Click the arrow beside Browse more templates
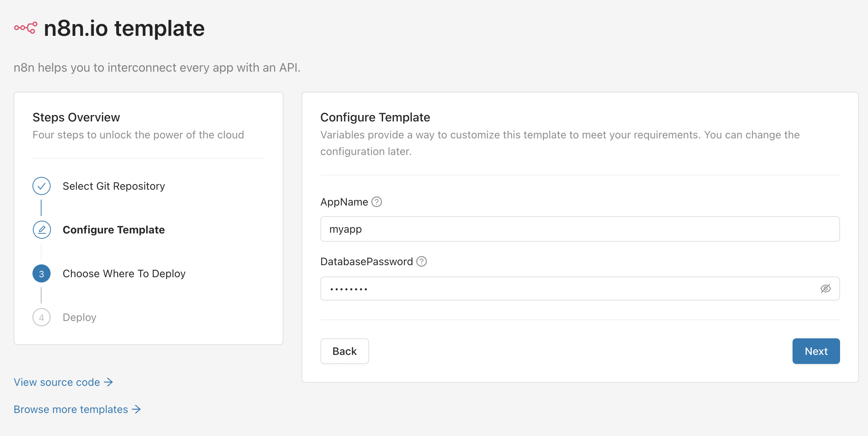 [x=136, y=409]
